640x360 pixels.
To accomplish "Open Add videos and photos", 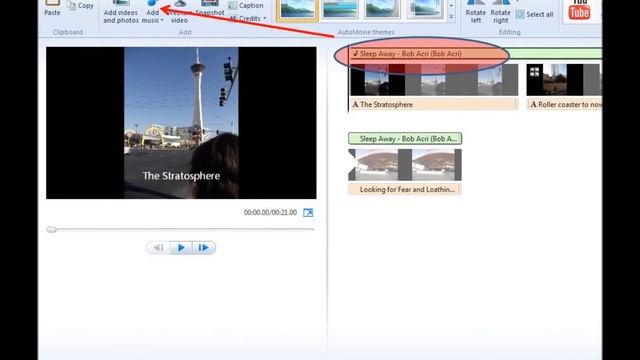I will pyautogui.click(x=121, y=12).
